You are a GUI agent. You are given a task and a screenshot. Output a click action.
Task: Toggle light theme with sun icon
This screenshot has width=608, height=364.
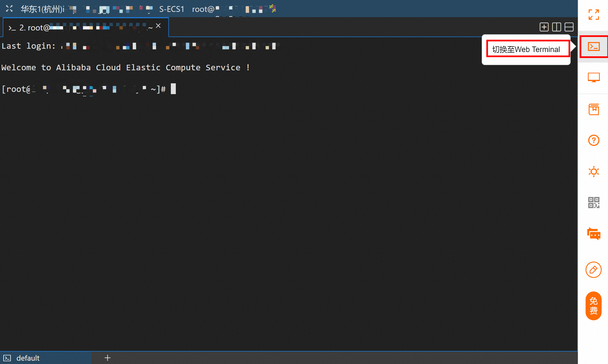point(594,172)
